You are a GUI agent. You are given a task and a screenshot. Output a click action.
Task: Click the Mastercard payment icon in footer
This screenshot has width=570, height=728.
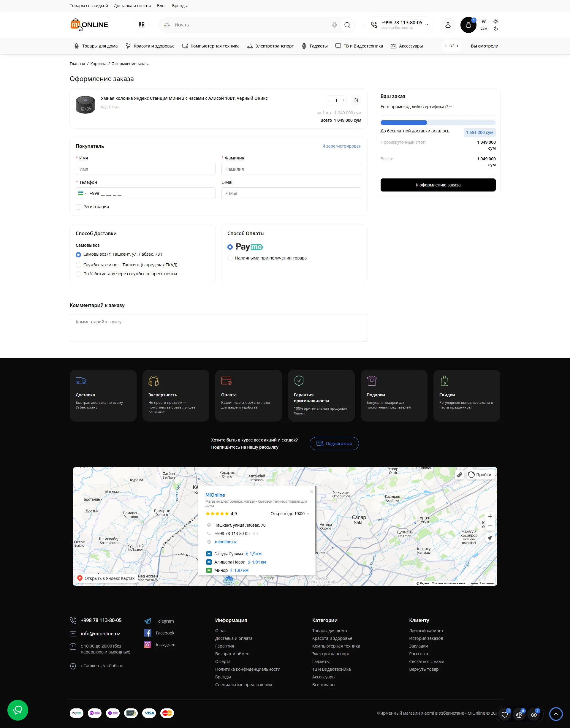[x=167, y=713]
